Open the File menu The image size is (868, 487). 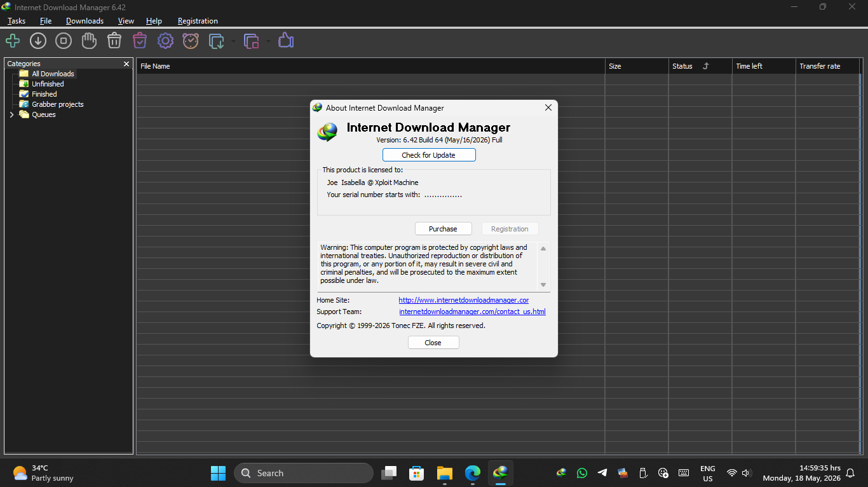(46, 21)
